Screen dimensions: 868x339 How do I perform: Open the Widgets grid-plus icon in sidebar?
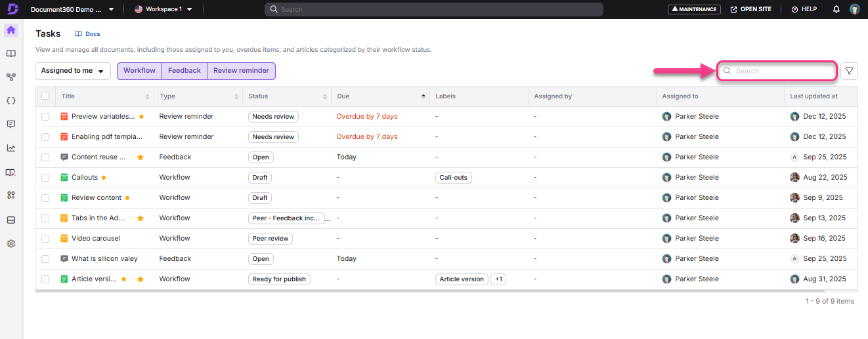click(x=11, y=195)
